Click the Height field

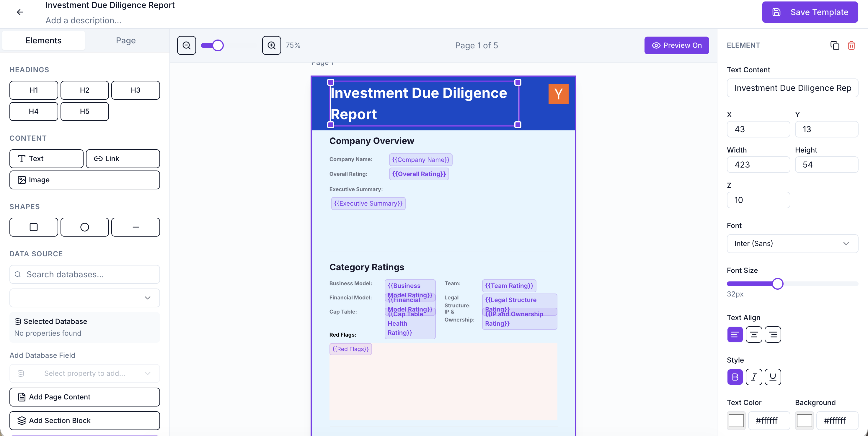[x=826, y=165]
